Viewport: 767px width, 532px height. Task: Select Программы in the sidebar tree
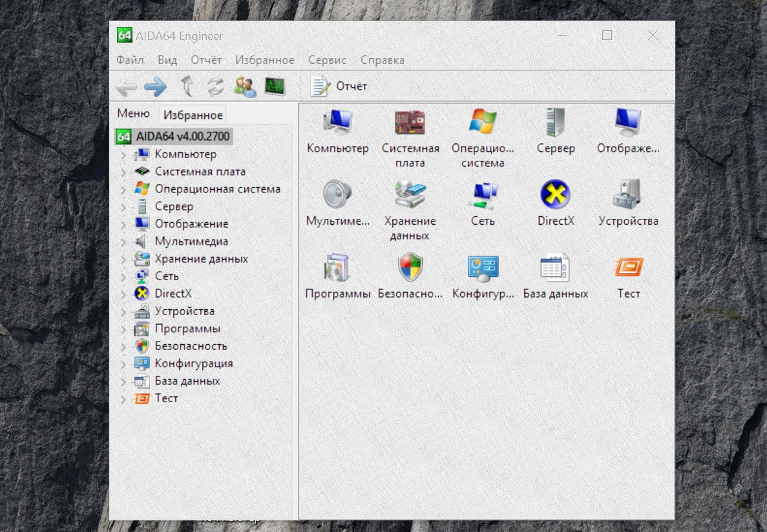coord(188,329)
